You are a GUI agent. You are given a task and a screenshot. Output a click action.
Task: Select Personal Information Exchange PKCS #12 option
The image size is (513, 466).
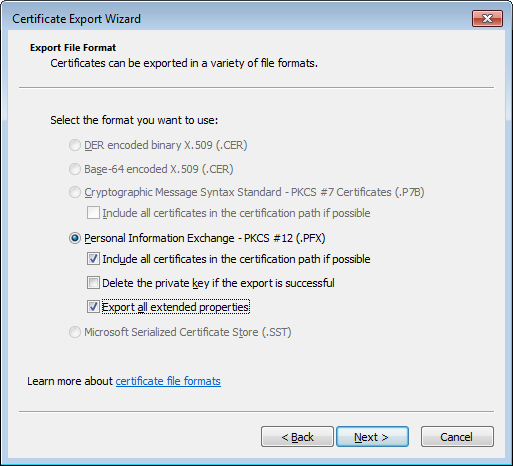pyautogui.click(x=75, y=238)
